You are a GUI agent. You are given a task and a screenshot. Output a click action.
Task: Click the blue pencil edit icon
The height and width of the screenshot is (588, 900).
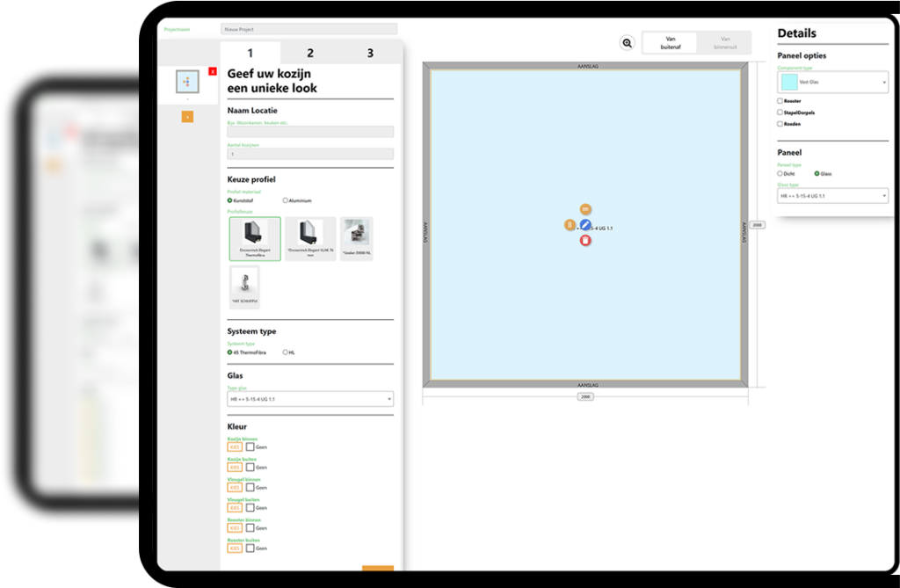coord(585,225)
